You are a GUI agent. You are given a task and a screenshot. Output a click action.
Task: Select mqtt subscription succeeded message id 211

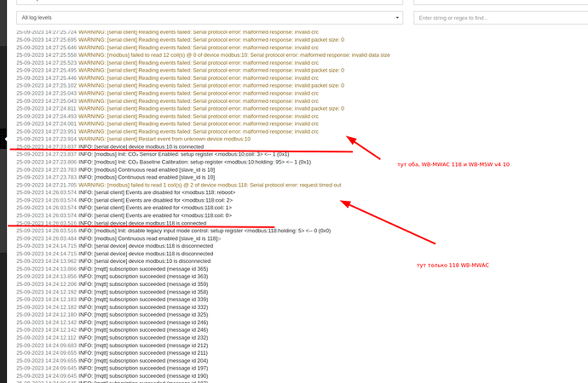pos(112,353)
